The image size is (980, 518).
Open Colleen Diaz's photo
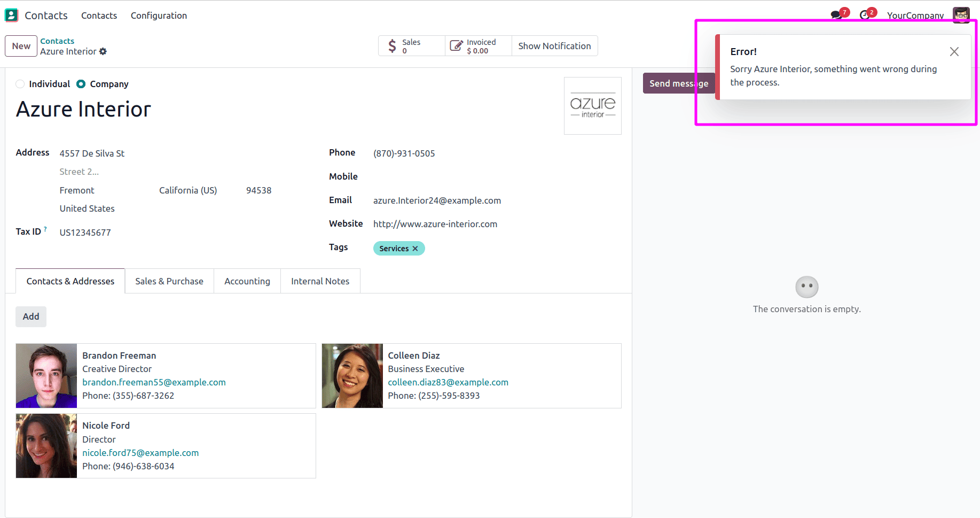[x=352, y=376]
